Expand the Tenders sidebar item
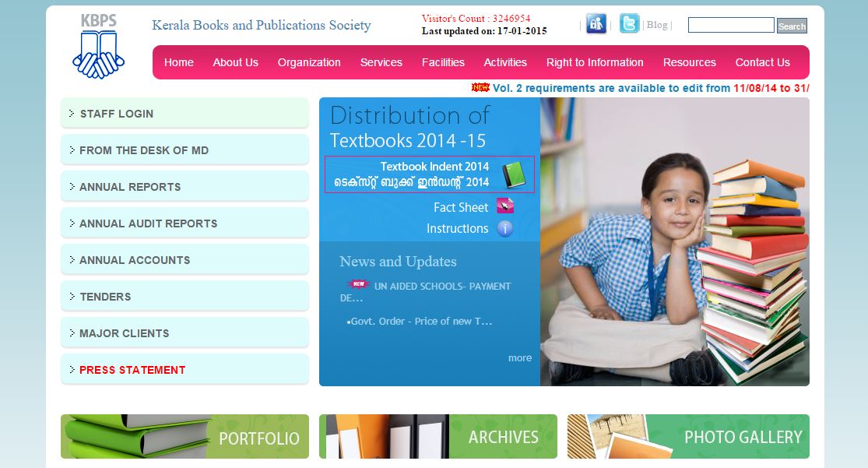The image size is (868, 468). pos(105,297)
